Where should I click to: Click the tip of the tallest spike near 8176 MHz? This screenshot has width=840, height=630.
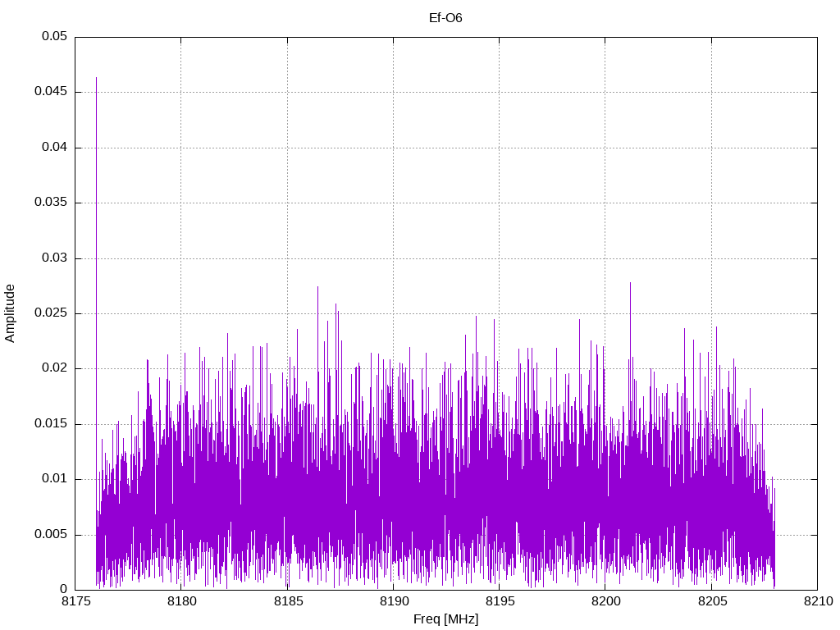pos(96,79)
